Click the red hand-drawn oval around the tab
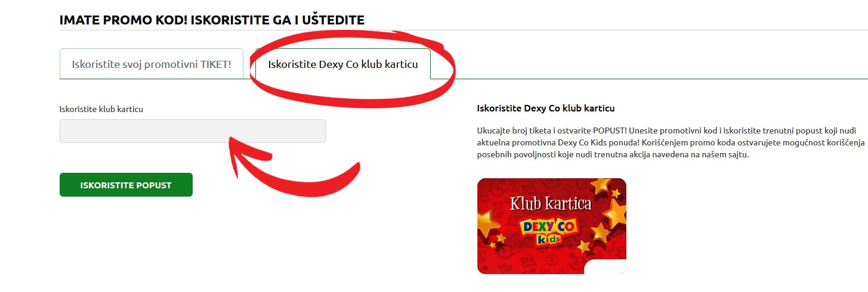Screen dimensions: 868x292 [352, 64]
